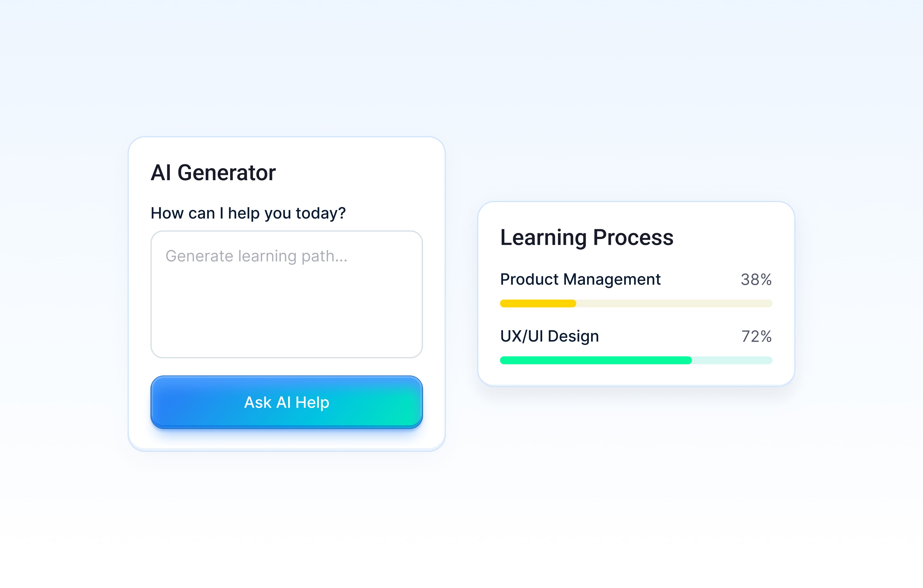The image size is (923, 588).
Task: Click the yellow filled portion of the progress bar
Action: pos(537,303)
